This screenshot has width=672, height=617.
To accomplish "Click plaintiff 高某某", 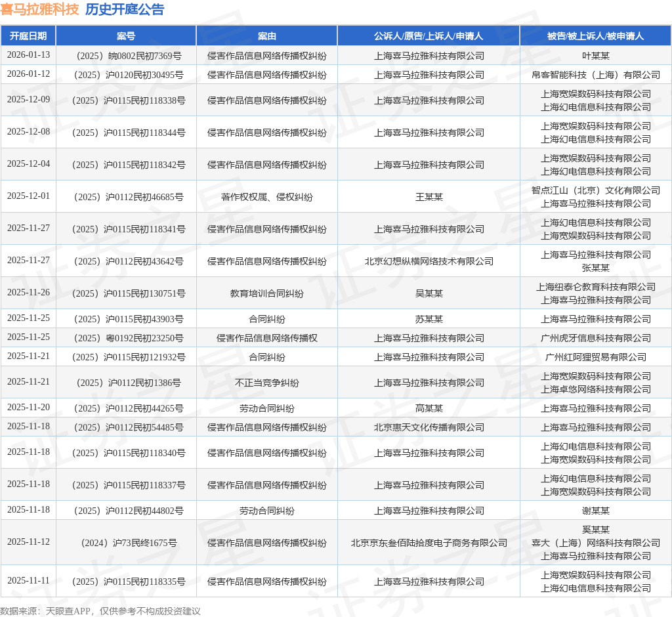I will coord(429,409).
